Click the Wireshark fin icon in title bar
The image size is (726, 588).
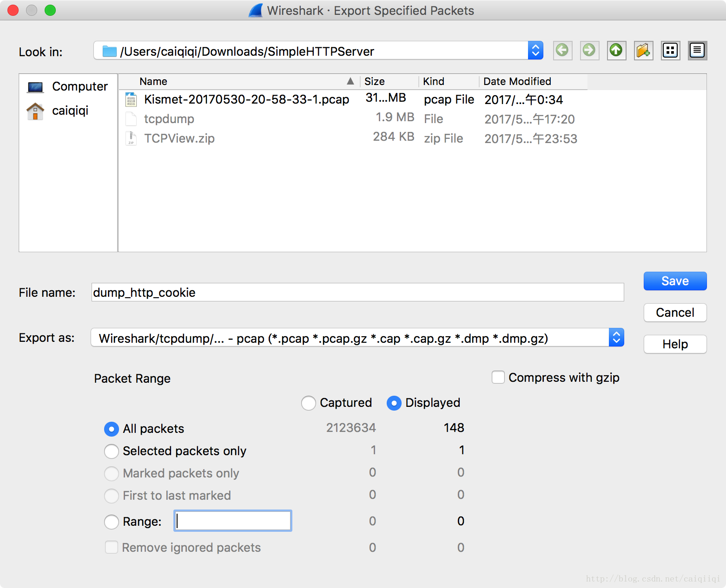(x=256, y=10)
